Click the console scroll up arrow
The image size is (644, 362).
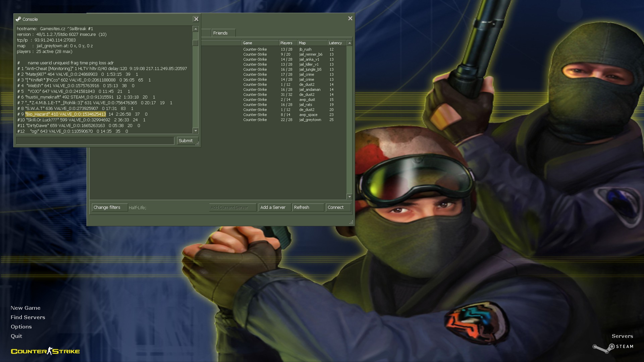(x=195, y=29)
